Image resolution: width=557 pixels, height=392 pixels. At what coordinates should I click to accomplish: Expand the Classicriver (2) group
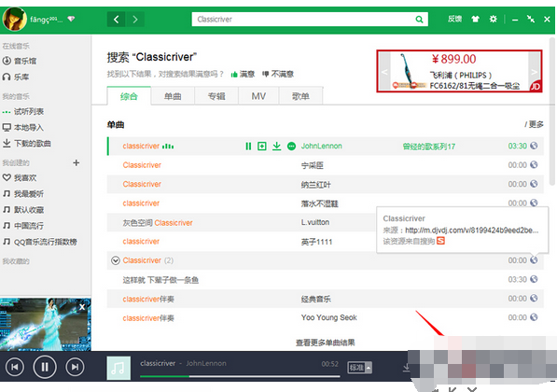tap(115, 260)
